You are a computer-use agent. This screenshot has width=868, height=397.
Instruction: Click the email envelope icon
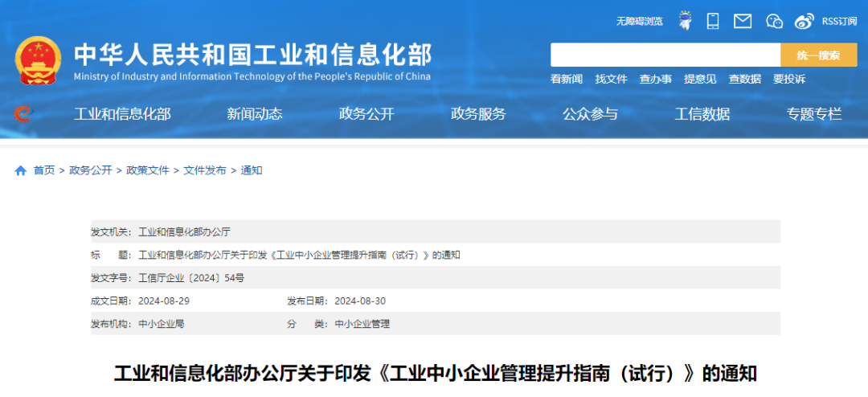(743, 21)
